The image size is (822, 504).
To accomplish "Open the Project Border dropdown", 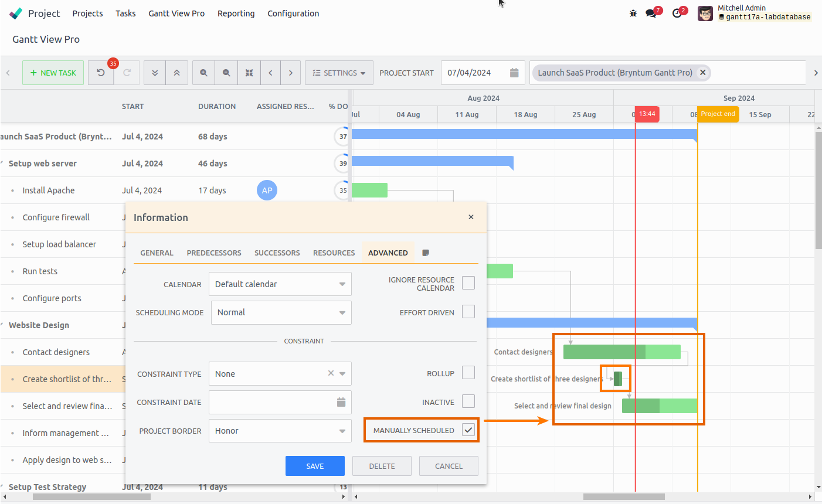I will [280, 431].
